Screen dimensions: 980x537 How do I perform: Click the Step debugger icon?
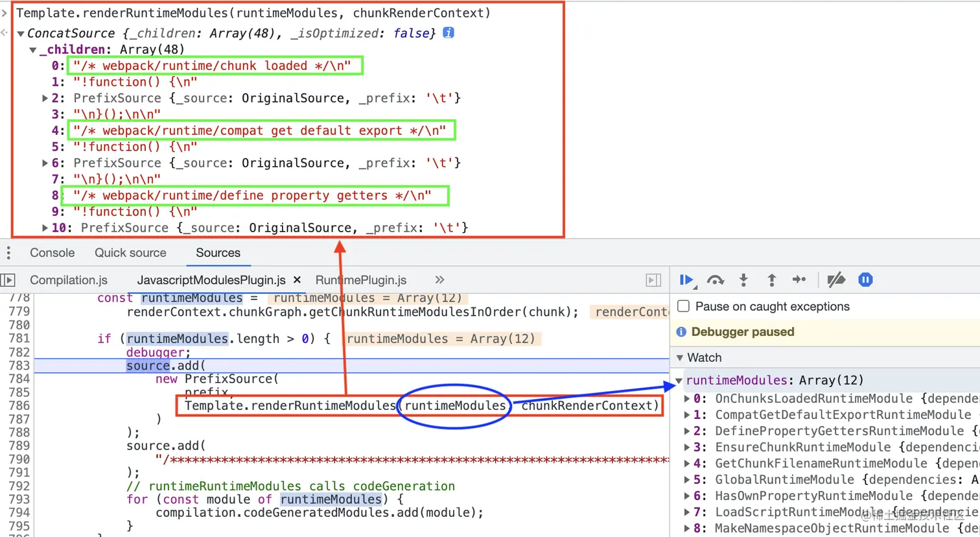(x=799, y=280)
